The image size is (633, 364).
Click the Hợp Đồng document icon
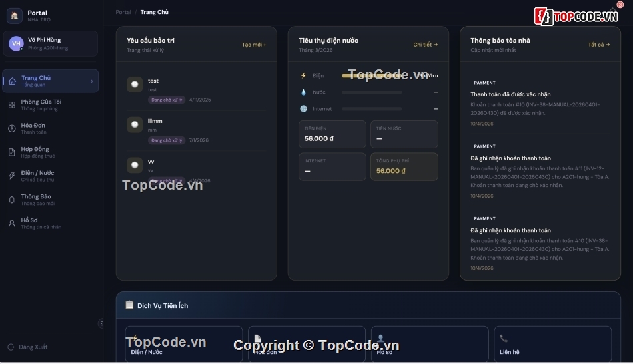tap(12, 152)
